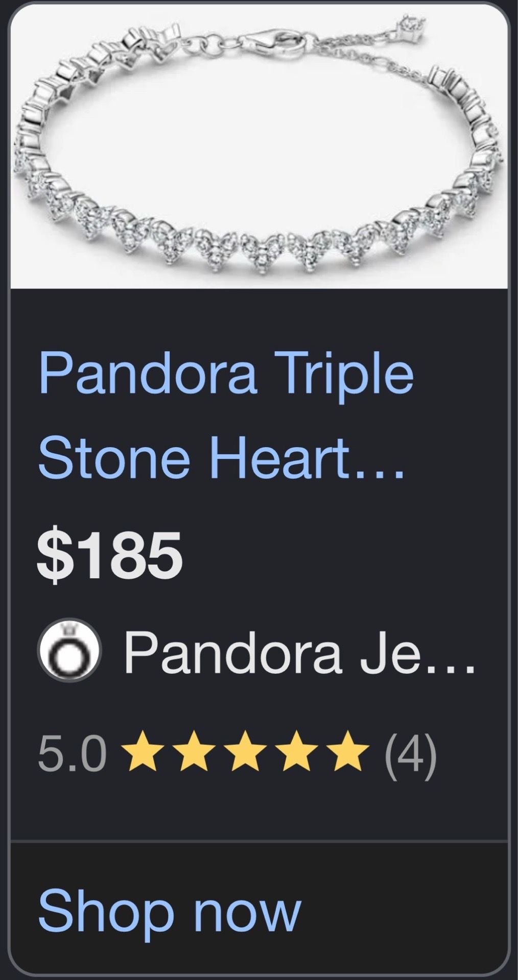This screenshot has height=980, width=518.
Task: Click the $185 price text
Action: pos(109,554)
